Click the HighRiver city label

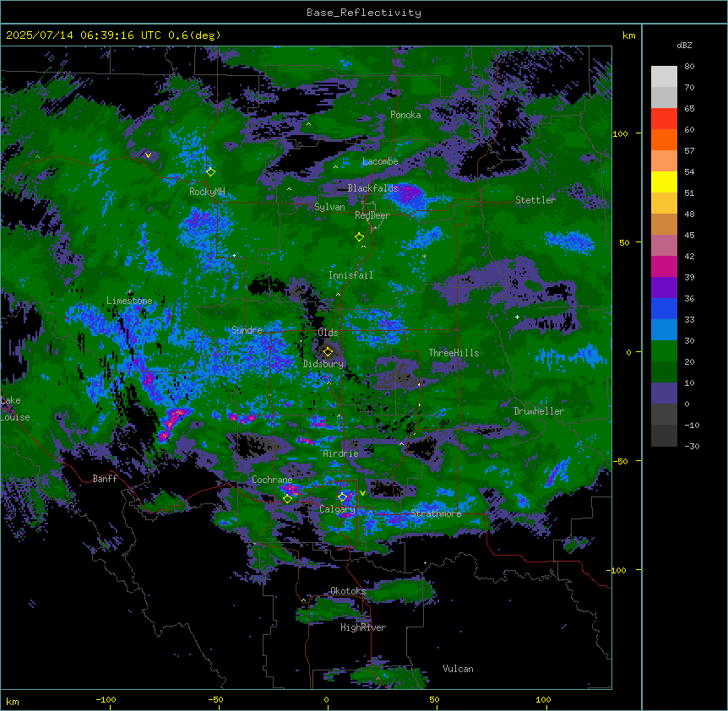[x=363, y=627]
